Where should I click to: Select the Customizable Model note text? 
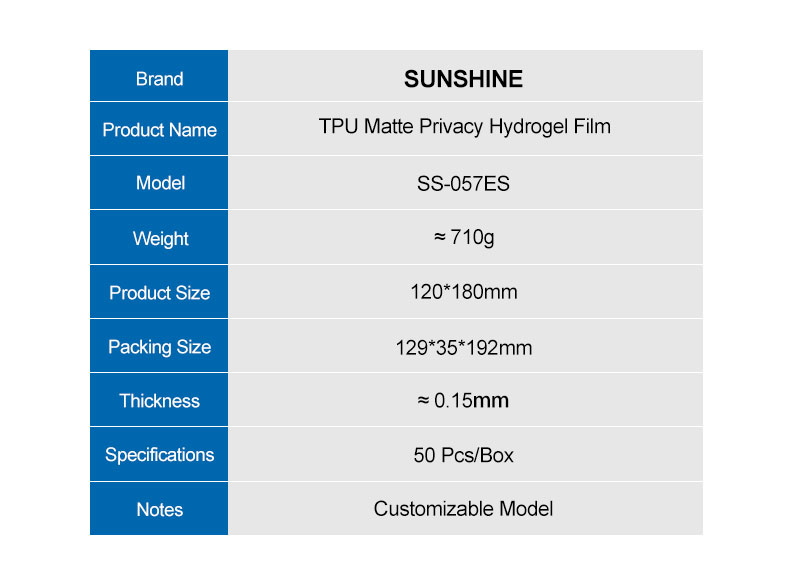coord(464,509)
